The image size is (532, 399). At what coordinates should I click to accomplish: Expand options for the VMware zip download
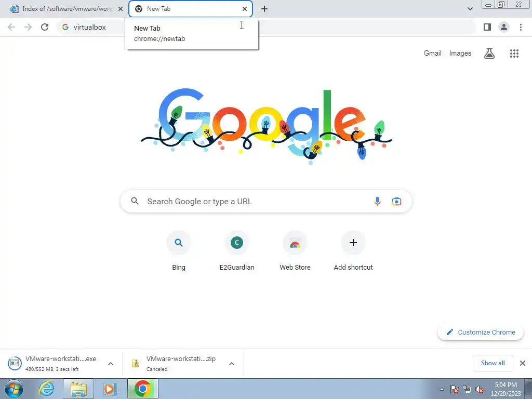click(232, 363)
